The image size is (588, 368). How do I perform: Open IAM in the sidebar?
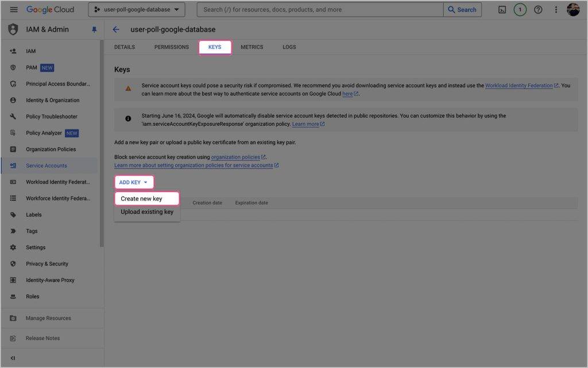pos(31,51)
